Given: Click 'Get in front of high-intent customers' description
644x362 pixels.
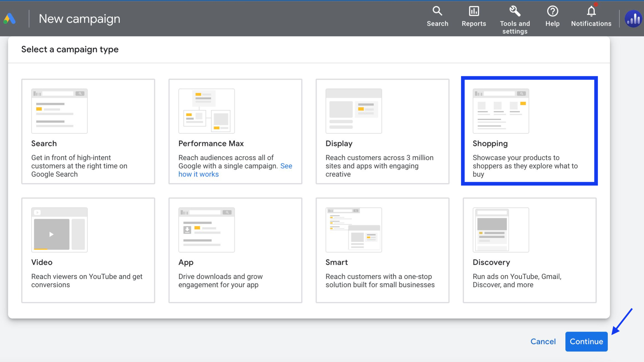Looking at the screenshot, I should click(x=79, y=166).
